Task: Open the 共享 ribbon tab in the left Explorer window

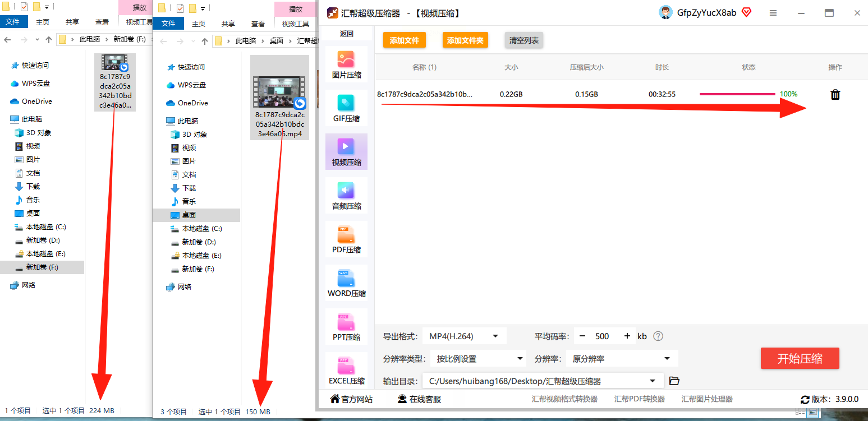Action: [72, 22]
